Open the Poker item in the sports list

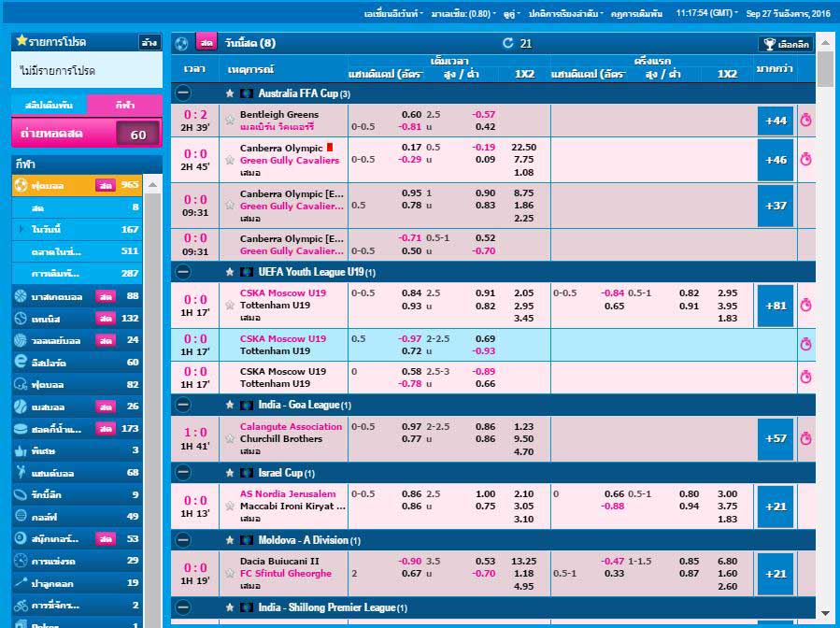78,623
